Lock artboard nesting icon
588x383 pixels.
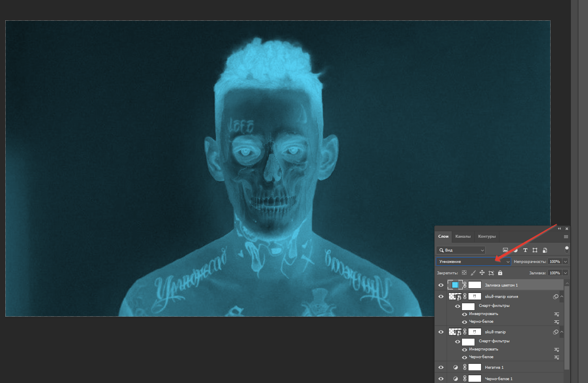point(491,273)
